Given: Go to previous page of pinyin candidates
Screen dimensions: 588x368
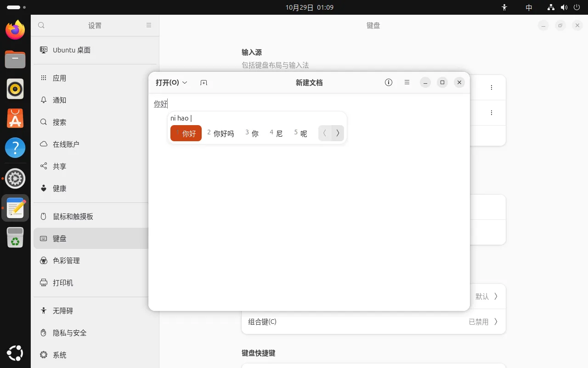Looking at the screenshot, I should coord(325,133).
